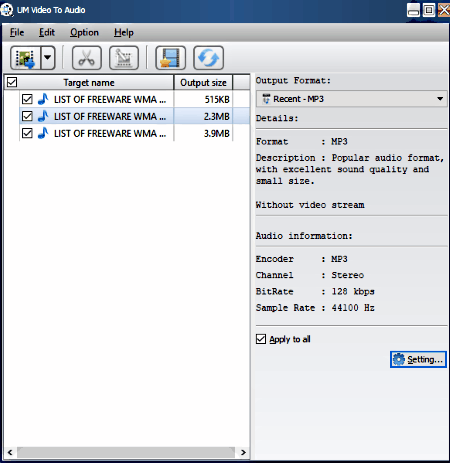450x463 pixels.
Task: Click the Target name column header
Action: click(89, 82)
